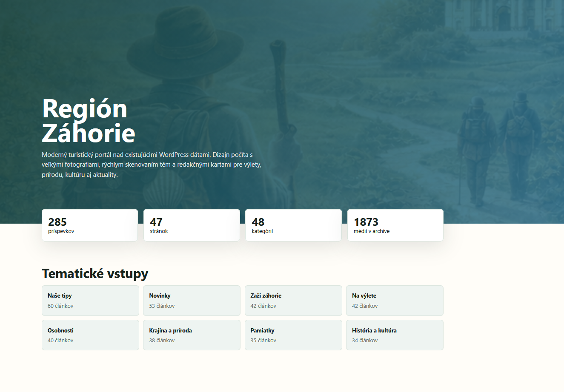
Task: Click the hero description paragraph about the portal
Action: (x=152, y=165)
